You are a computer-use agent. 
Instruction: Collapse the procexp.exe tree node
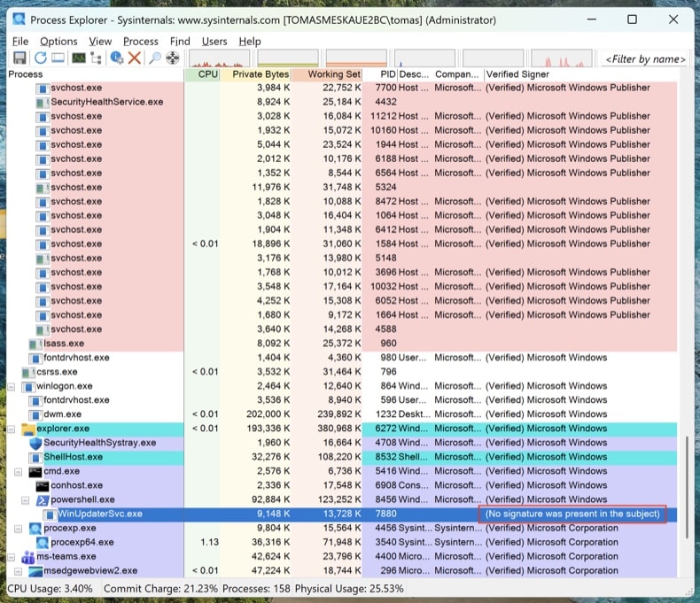(19, 529)
